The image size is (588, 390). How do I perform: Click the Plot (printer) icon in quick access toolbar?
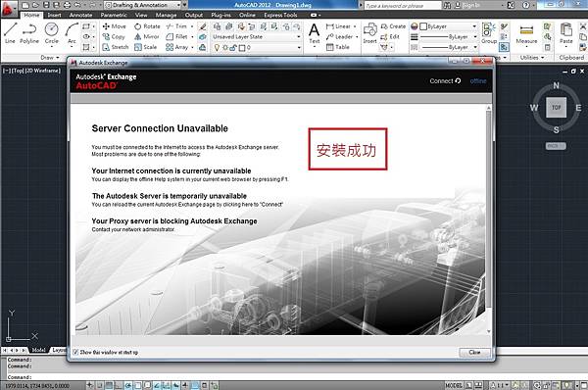[x=67, y=5]
